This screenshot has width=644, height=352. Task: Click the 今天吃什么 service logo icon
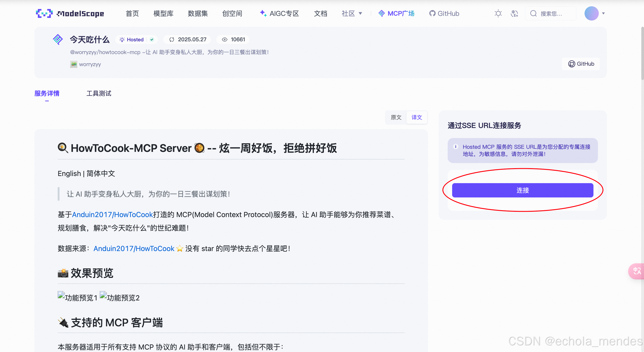pyautogui.click(x=58, y=39)
